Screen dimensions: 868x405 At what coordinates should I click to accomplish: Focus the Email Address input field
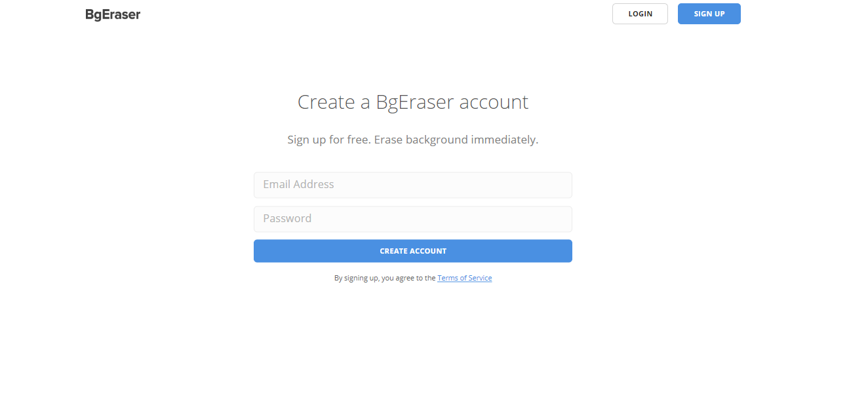(412, 185)
